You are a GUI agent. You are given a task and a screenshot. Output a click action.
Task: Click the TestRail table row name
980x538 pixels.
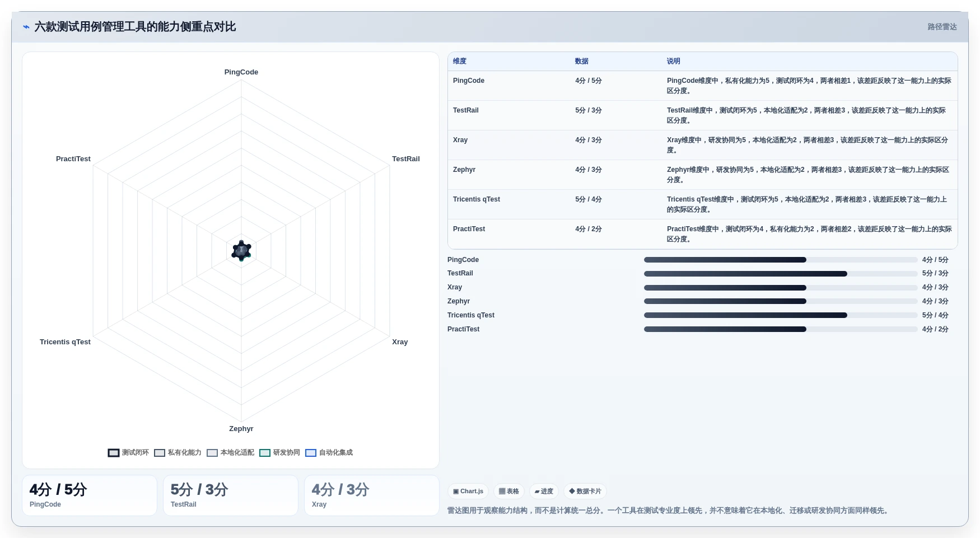pyautogui.click(x=466, y=110)
